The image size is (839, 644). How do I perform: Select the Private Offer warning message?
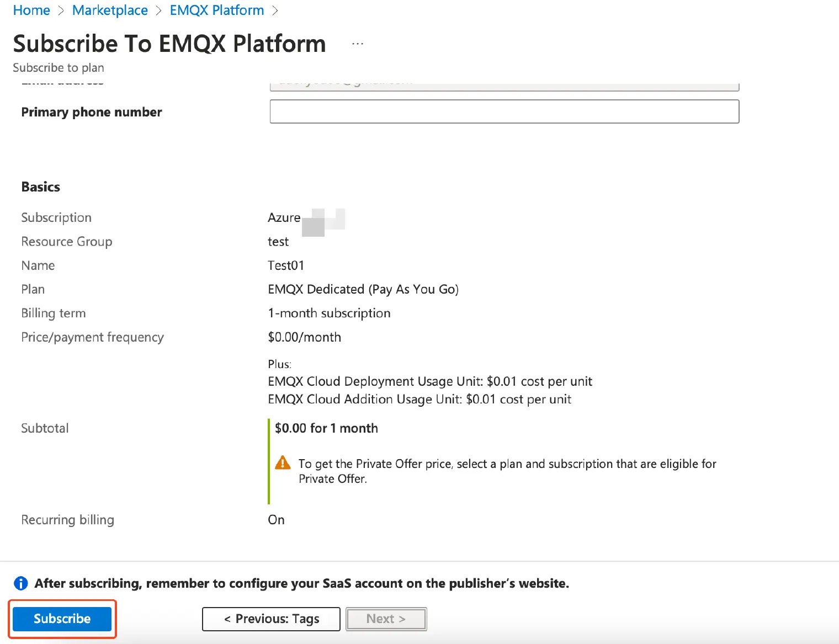click(x=507, y=471)
